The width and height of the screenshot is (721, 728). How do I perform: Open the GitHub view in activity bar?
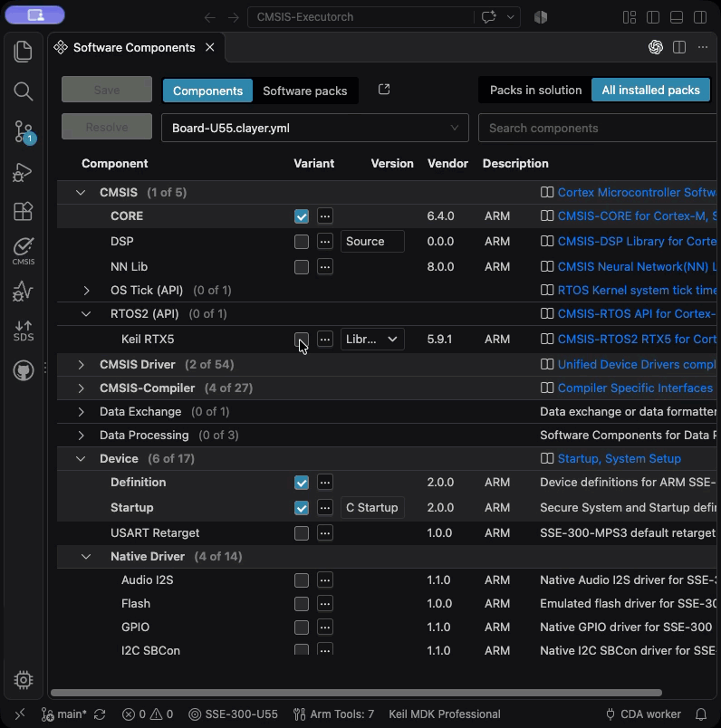pos(23,370)
